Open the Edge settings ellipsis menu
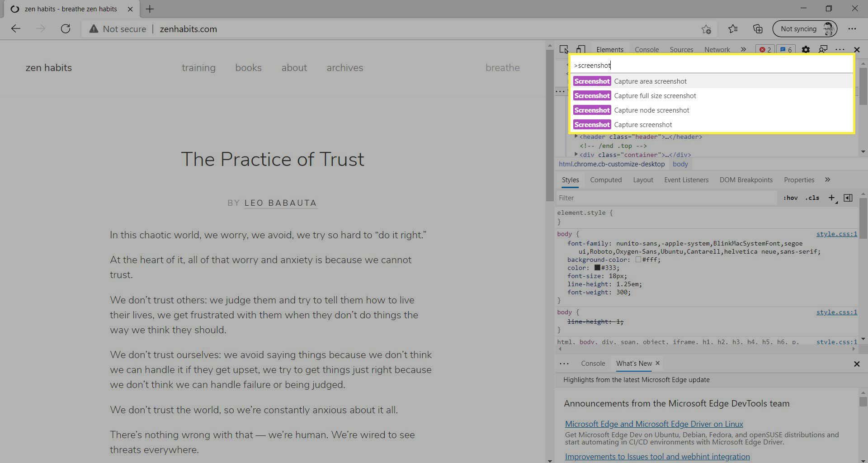868x463 pixels. pyautogui.click(x=852, y=29)
